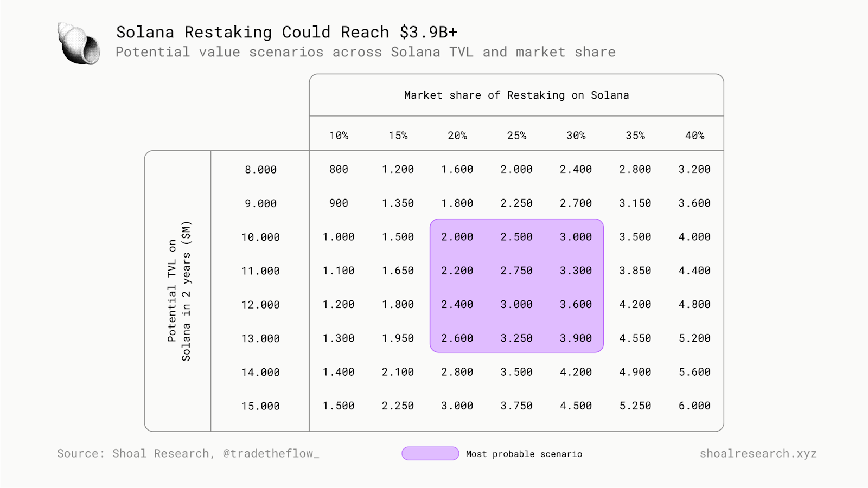Screen dimensions: 868x488
Task: Click the 'Potential TVL on Solana' axis label
Action: click(x=180, y=291)
